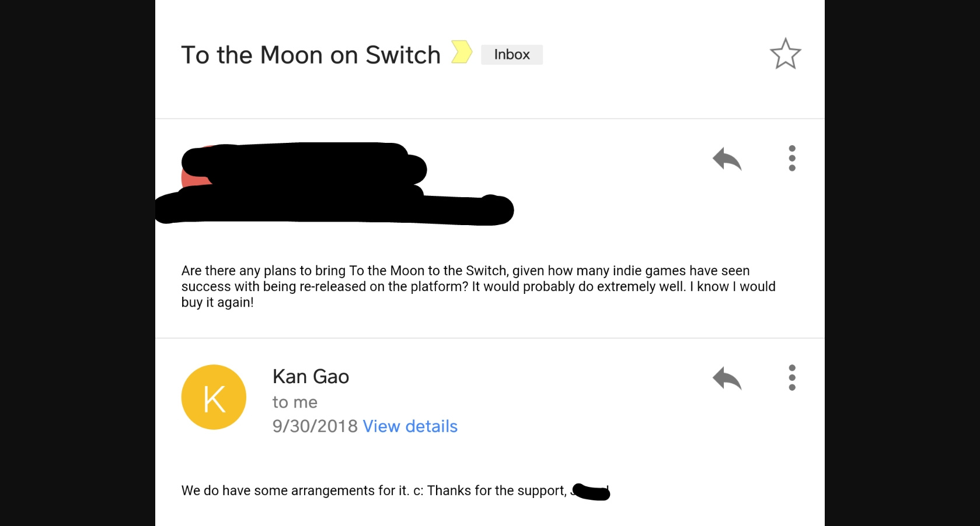Select the Kan Gao sender name
This screenshot has width=980, height=526.
pos(311,377)
